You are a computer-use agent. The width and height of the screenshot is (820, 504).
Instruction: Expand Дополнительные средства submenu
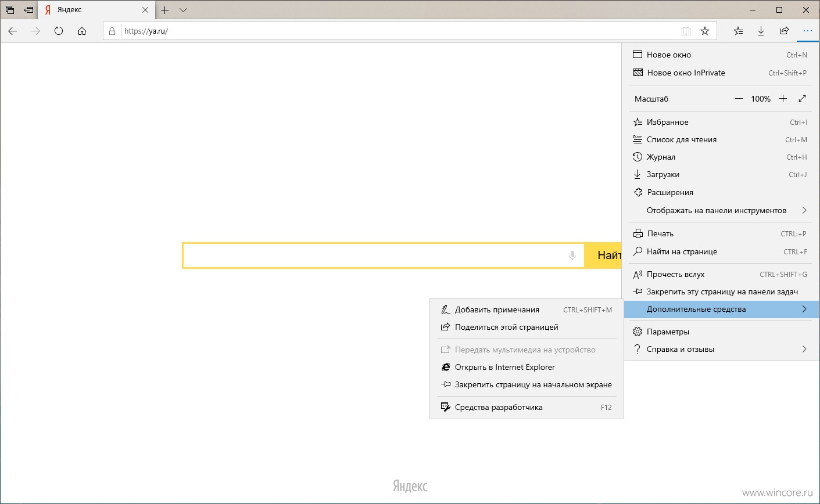(x=721, y=309)
